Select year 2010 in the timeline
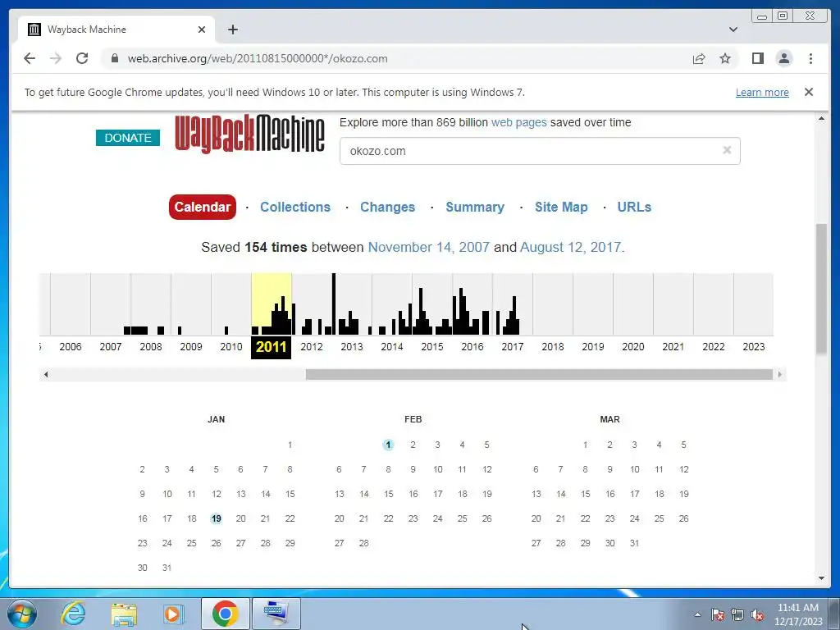The height and width of the screenshot is (630, 840). click(x=231, y=347)
